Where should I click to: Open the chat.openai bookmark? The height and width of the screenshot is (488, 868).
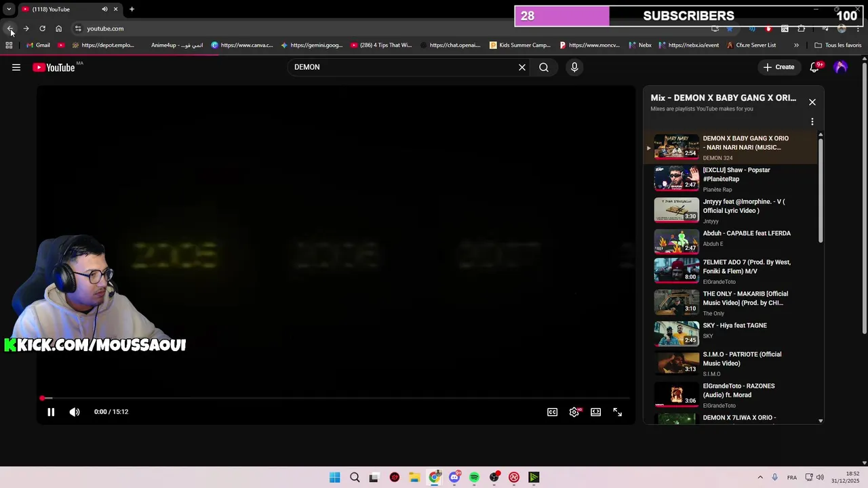(x=451, y=45)
